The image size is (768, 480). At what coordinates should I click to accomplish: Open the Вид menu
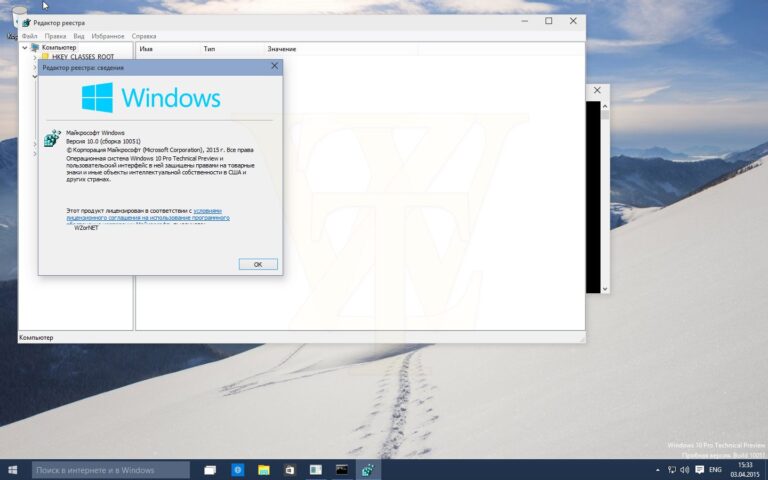pyautogui.click(x=79, y=36)
